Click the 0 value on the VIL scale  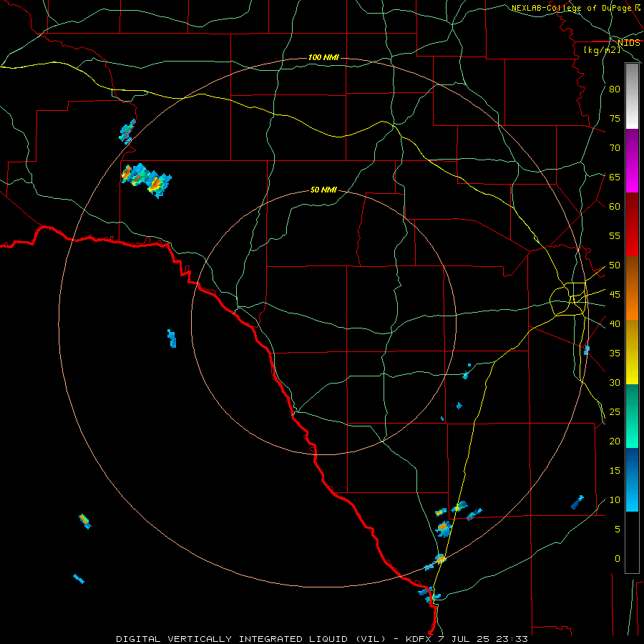click(x=618, y=559)
